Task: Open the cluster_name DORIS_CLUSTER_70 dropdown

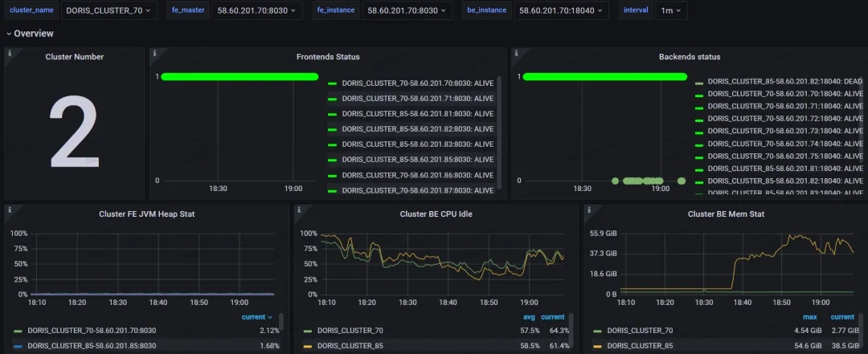Action: 108,10
